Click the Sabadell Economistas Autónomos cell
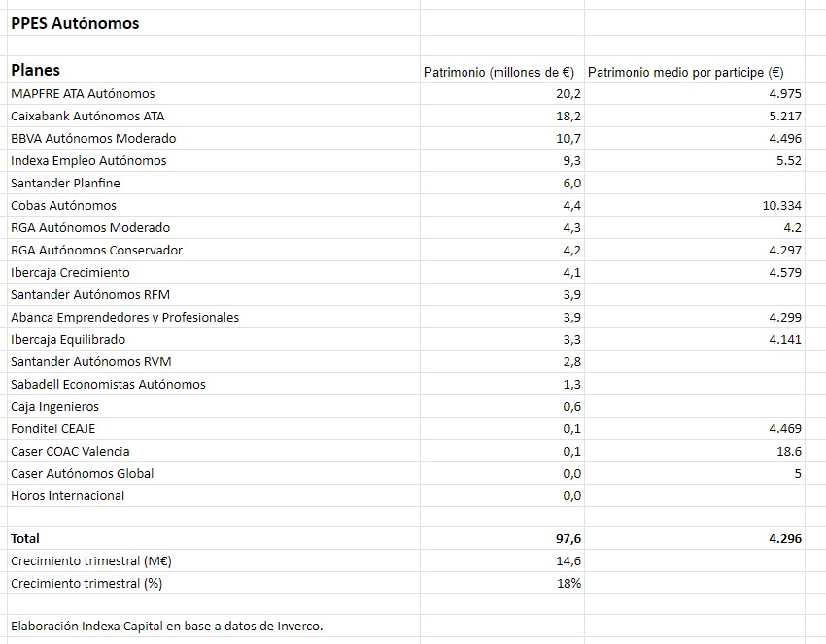The image size is (826, 644). click(108, 384)
